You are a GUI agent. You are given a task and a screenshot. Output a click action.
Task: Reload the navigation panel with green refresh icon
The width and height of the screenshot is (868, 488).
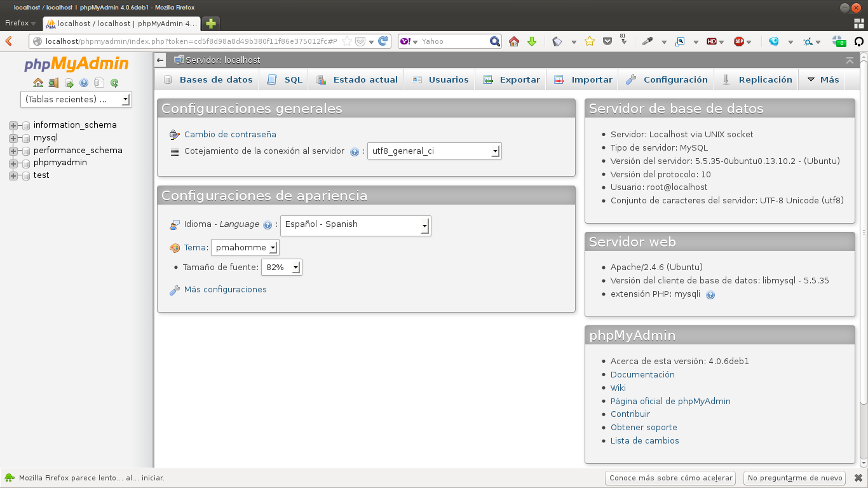pos(114,83)
